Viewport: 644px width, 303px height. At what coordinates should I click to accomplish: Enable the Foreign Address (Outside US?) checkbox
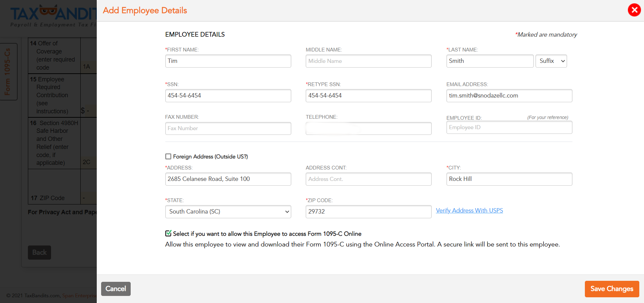pos(168,156)
